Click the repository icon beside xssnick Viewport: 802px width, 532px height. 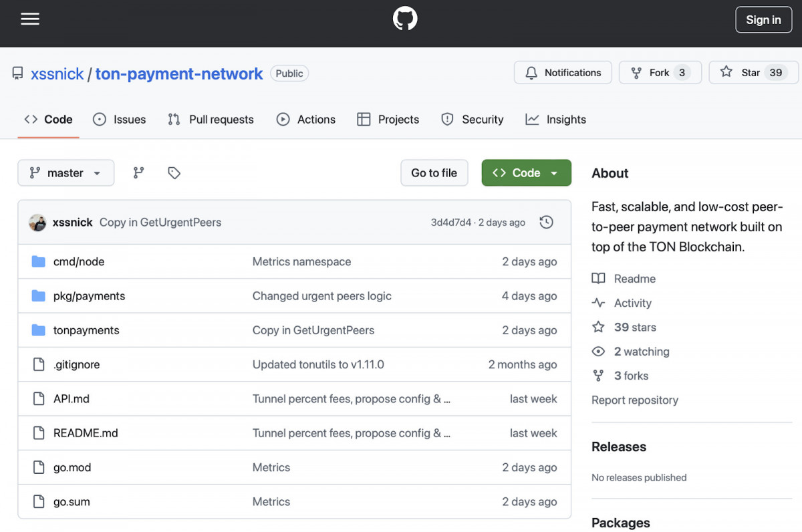(17, 74)
